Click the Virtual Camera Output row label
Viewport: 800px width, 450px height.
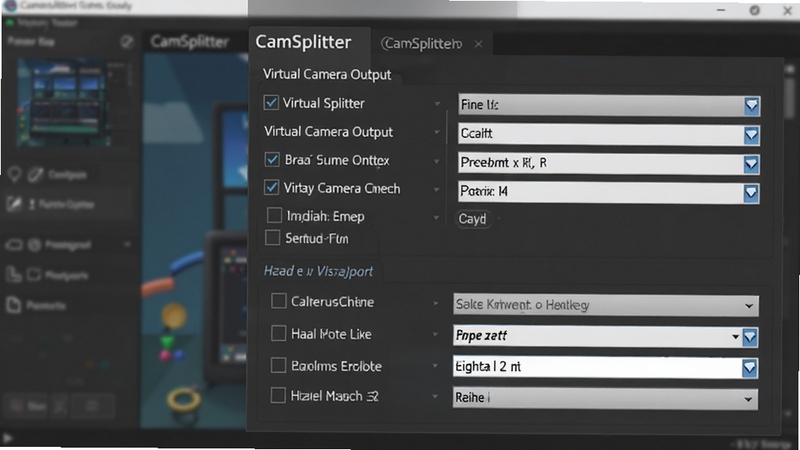[x=329, y=132]
